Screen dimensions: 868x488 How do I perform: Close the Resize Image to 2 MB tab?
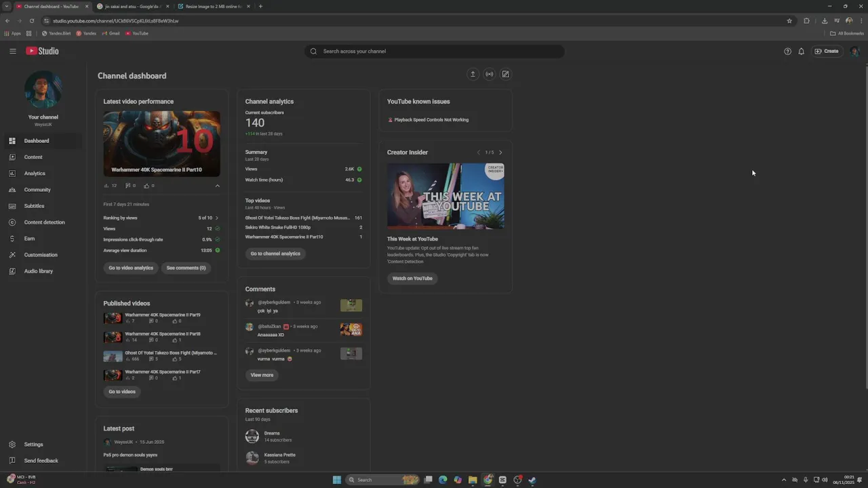(x=248, y=6)
